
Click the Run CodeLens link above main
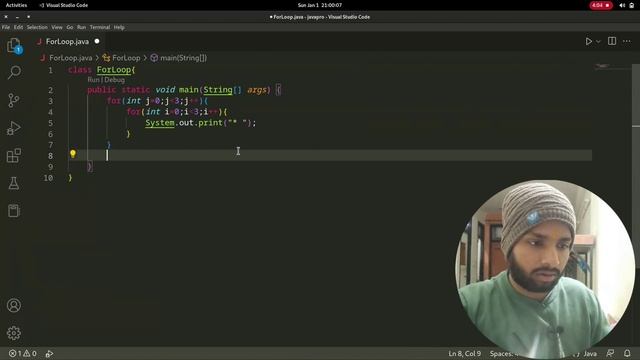point(93,80)
